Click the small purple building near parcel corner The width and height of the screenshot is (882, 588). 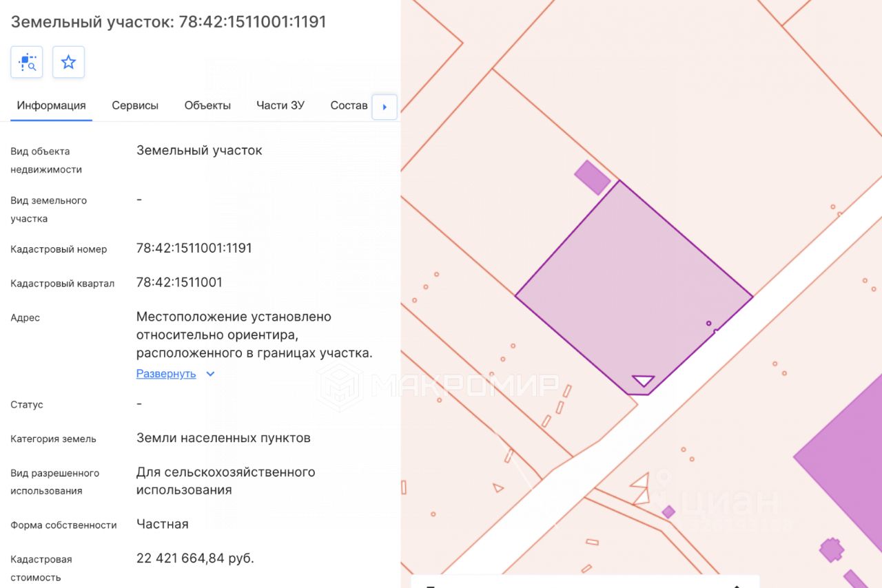pos(593,177)
